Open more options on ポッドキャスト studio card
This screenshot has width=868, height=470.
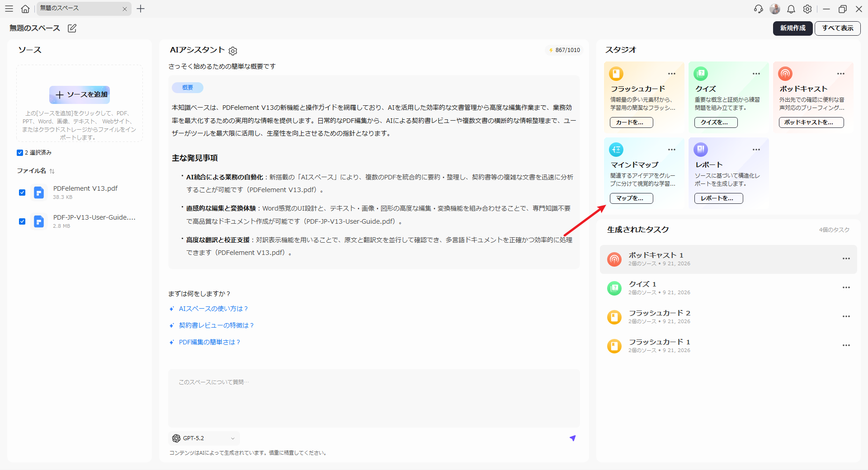click(841, 74)
